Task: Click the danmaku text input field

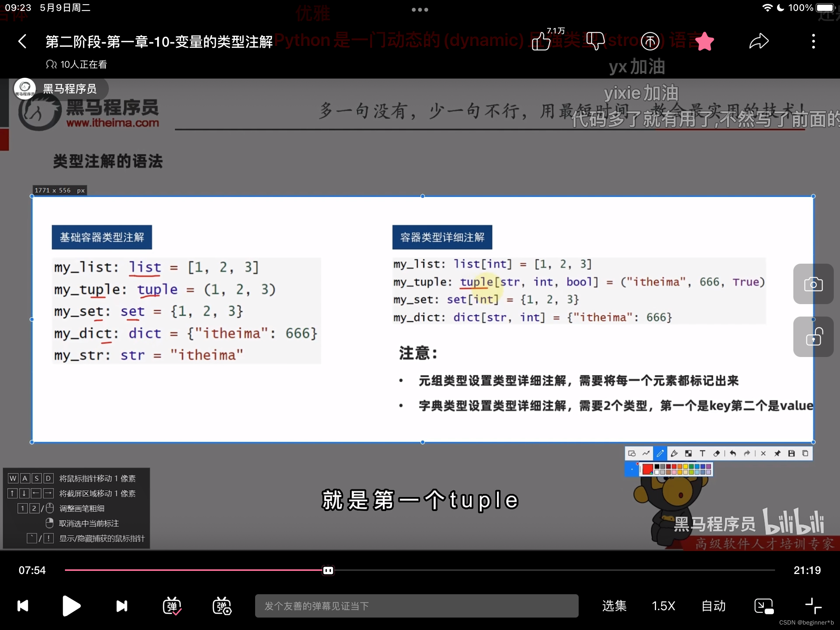Action: (416, 606)
